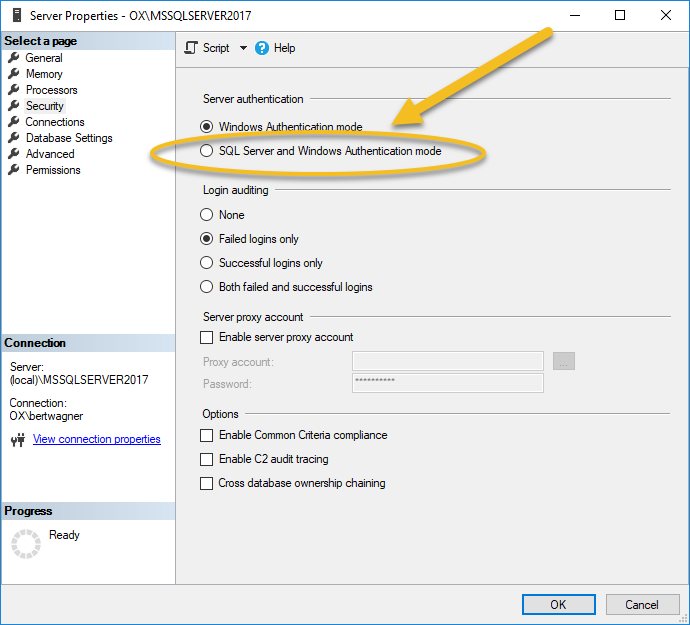Enable C2 audit tracing option
The image size is (690, 625).
pos(207,459)
